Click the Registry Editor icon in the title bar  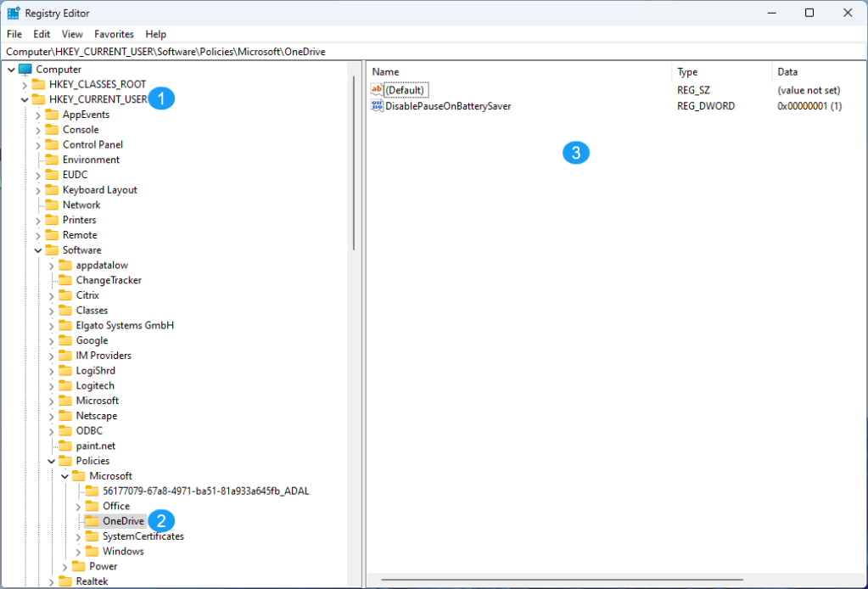point(13,13)
